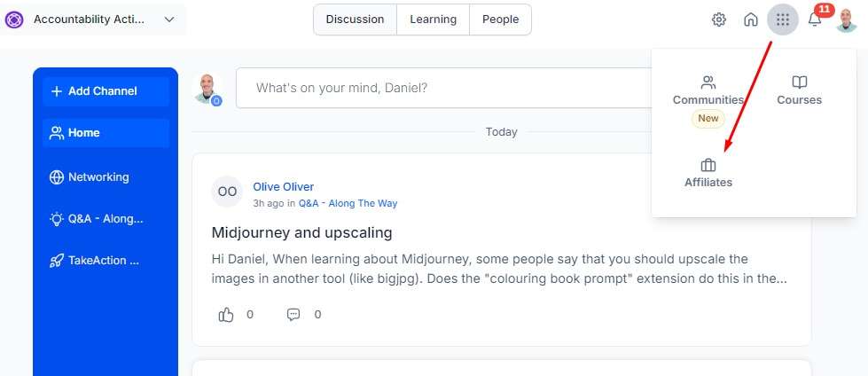Select the Discussion tab
The width and height of the screenshot is (868, 376).
click(x=355, y=20)
